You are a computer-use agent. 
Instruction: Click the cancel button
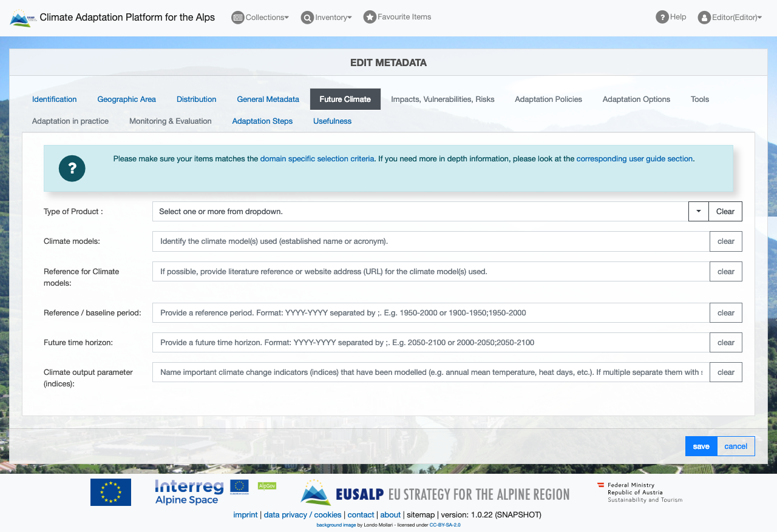(735, 446)
